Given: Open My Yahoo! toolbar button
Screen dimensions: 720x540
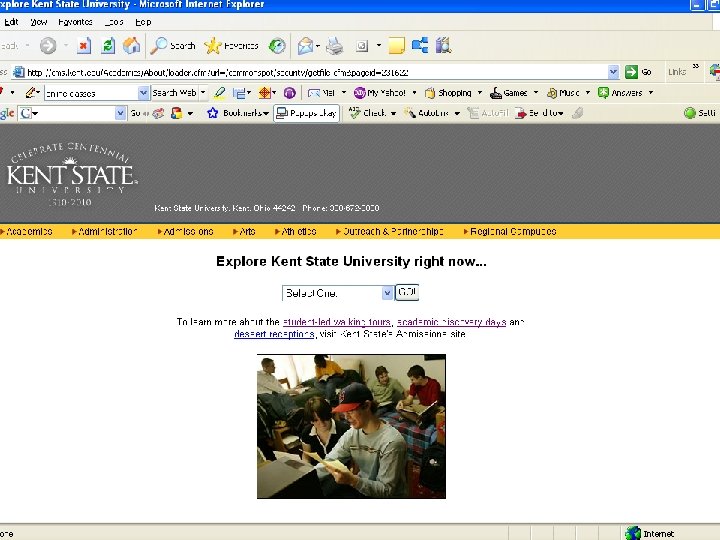Looking at the screenshot, I should click(380, 93).
